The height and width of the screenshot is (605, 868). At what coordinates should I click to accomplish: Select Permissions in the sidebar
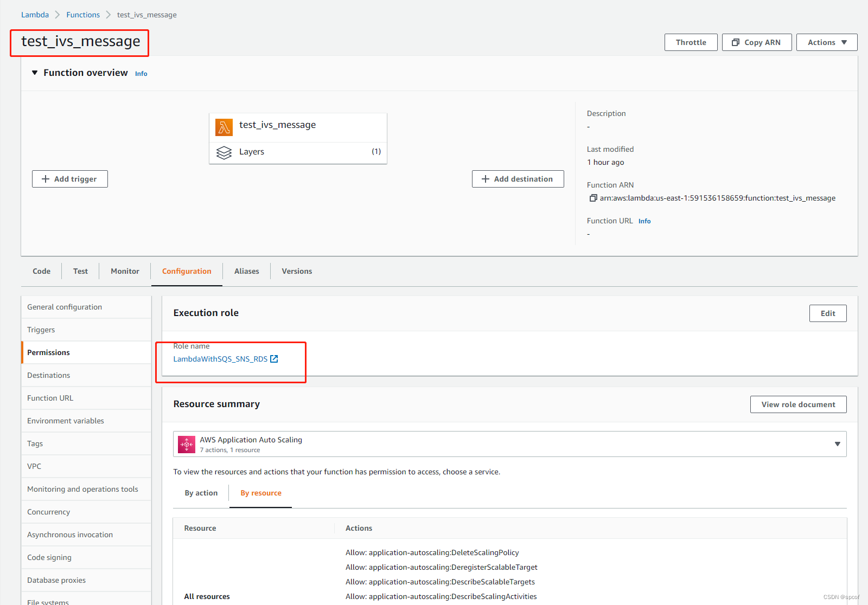pos(86,352)
